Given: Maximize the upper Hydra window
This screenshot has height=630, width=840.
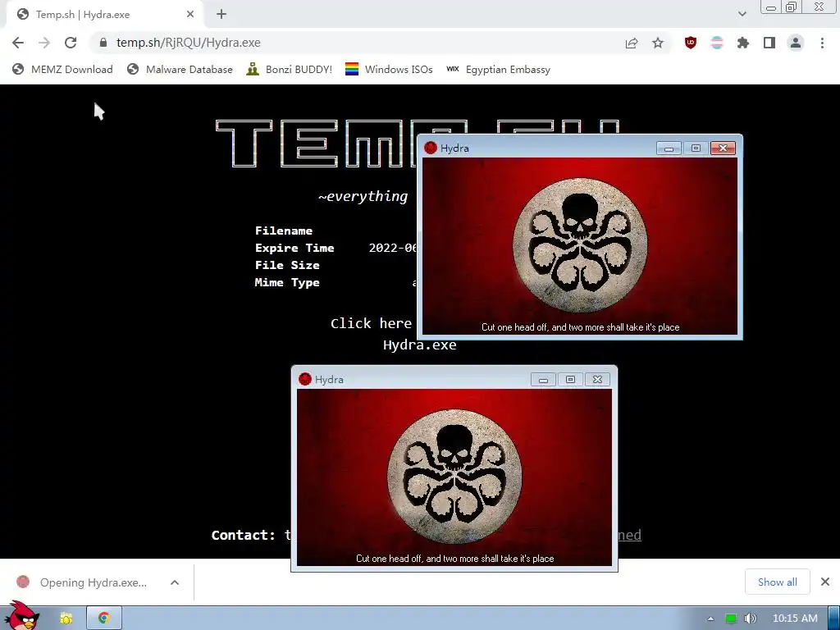Looking at the screenshot, I should 696,148.
